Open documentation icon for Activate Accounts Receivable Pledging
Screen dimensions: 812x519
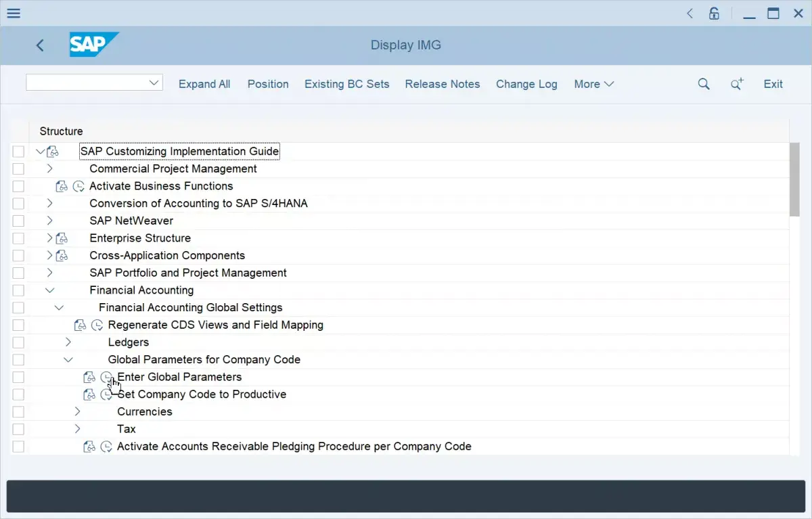click(89, 447)
